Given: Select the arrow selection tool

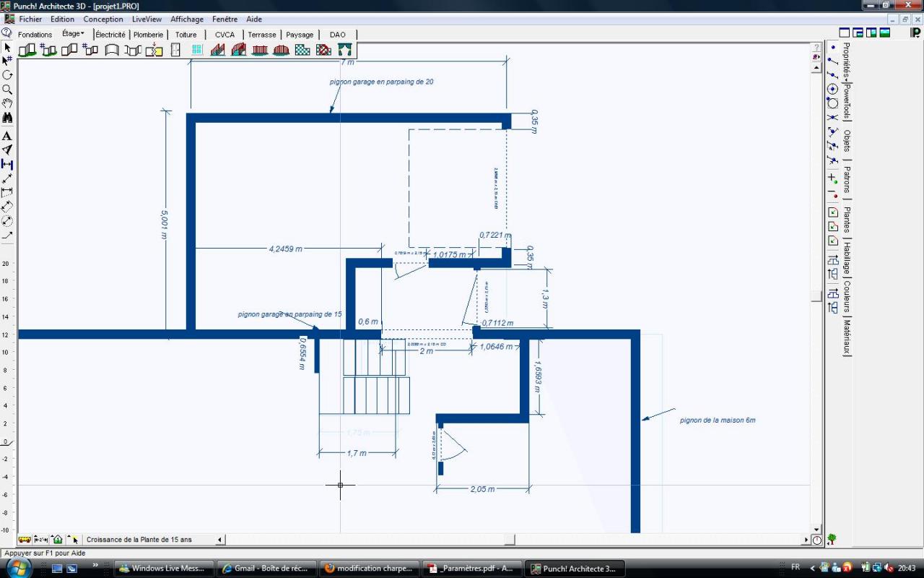Looking at the screenshot, I should pyautogui.click(x=7, y=47).
